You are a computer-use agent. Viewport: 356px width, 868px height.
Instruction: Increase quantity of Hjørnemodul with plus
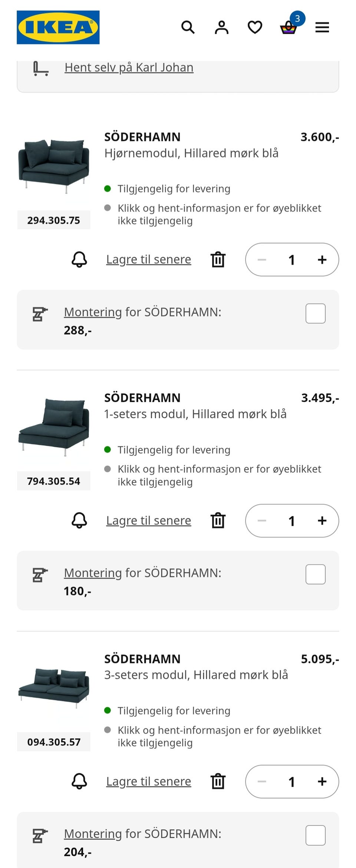click(x=322, y=260)
